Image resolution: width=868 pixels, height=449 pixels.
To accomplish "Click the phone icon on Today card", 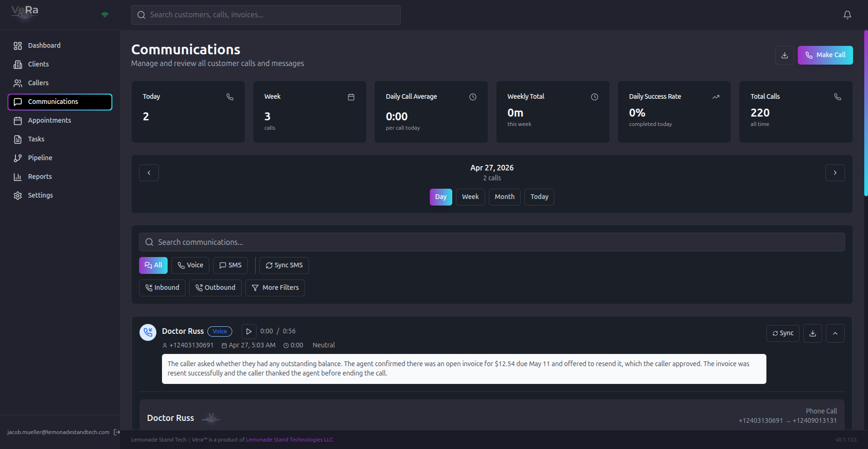I will [x=230, y=97].
